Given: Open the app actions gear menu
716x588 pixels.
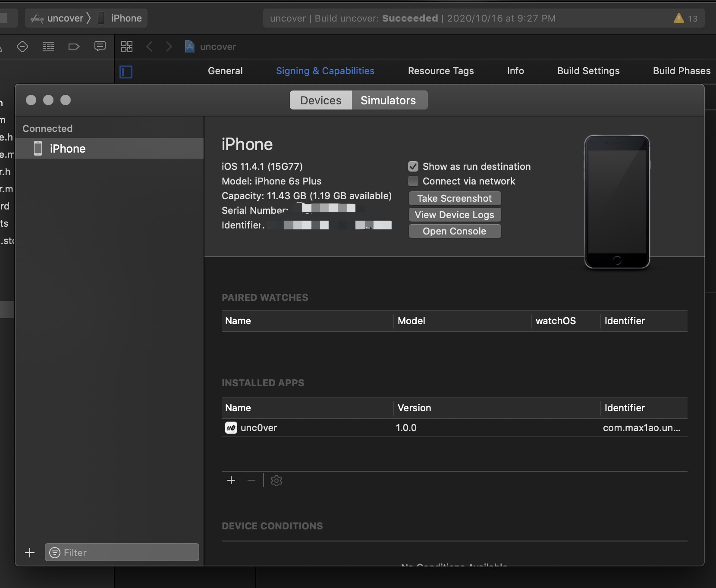Looking at the screenshot, I should click(x=276, y=480).
